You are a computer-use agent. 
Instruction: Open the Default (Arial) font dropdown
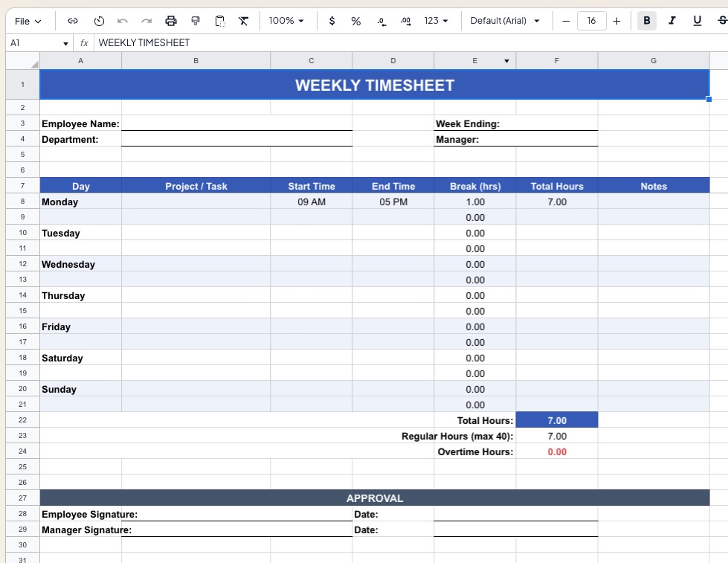coord(505,21)
